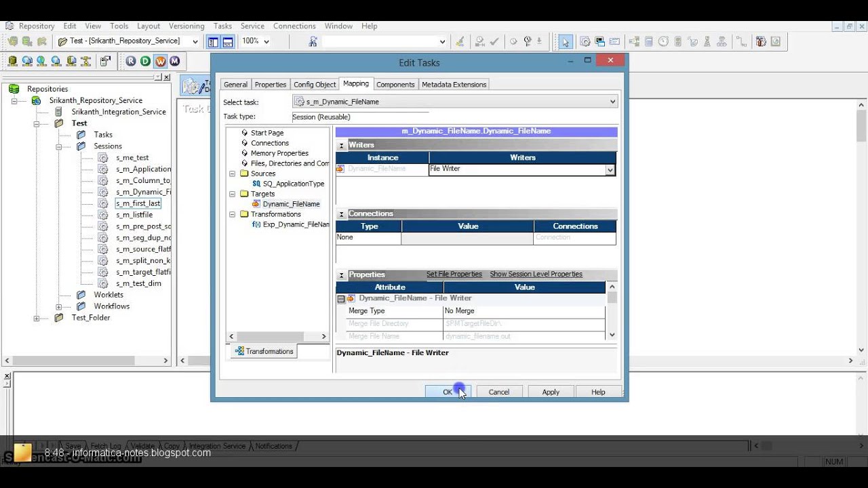The image size is (868, 488).
Task: Open the Repository Manager (R) tool
Action: tap(131, 61)
